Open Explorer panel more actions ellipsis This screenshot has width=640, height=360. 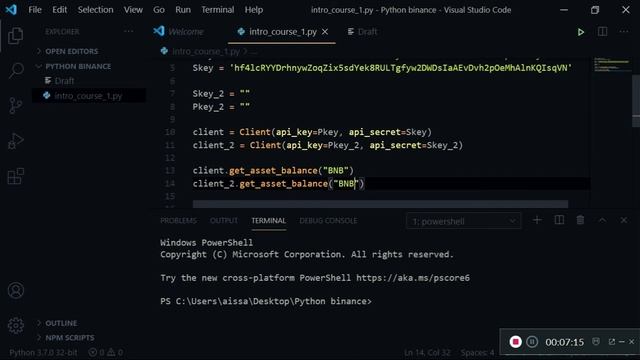(x=128, y=31)
